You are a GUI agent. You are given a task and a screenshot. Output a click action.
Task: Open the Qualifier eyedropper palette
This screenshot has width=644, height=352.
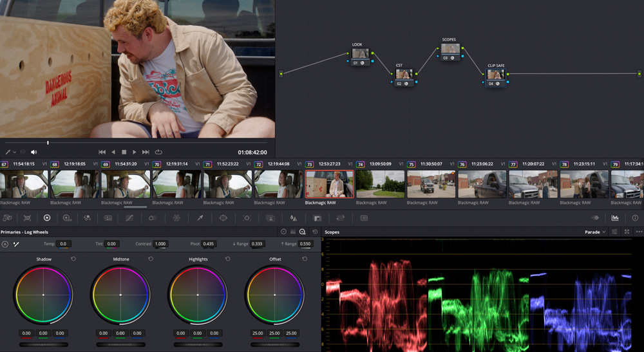200,218
